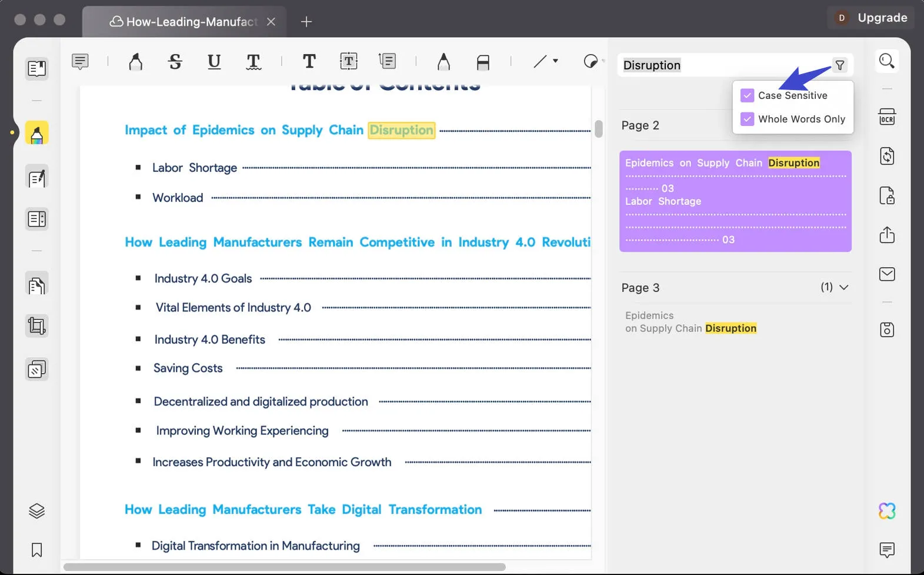Uncheck the Case Sensitive option
This screenshot has width=924, height=575.
coord(747,95)
